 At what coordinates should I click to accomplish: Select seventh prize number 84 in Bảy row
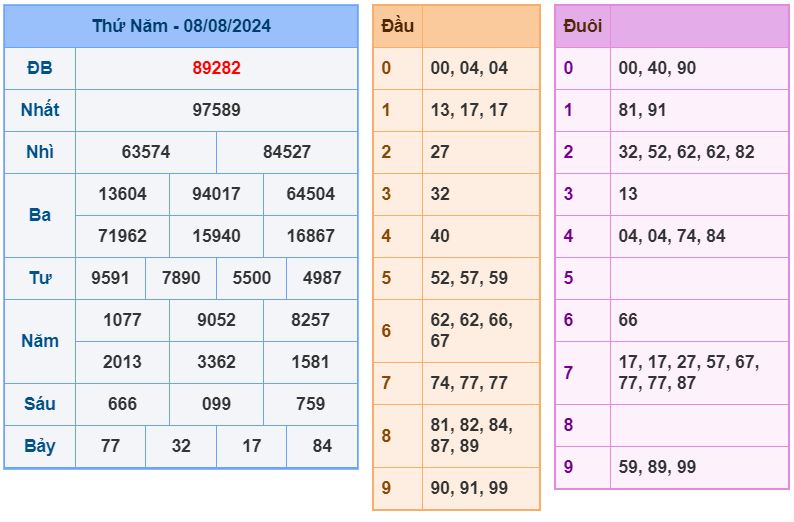pos(322,446)
